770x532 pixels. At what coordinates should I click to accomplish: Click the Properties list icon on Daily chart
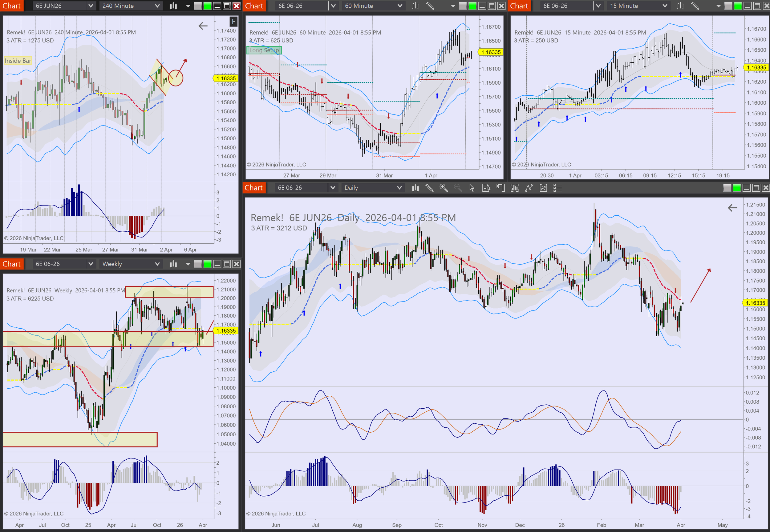coord(557,188)
